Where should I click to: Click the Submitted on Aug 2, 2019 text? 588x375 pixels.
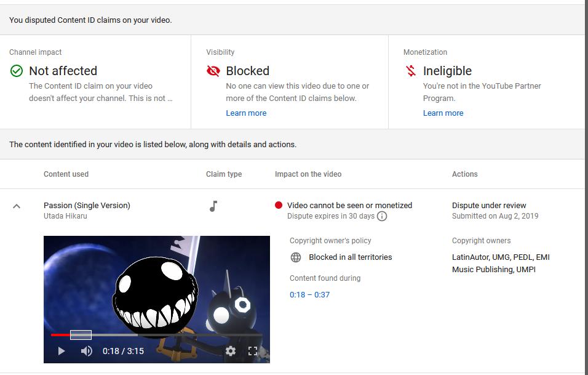click(x=495, y=216)
